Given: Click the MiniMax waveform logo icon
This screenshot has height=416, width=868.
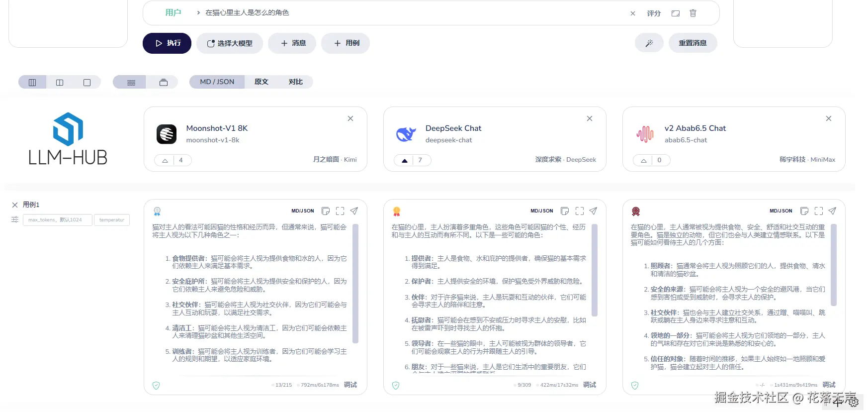Looking at the screenshot, I should (645, 134).
